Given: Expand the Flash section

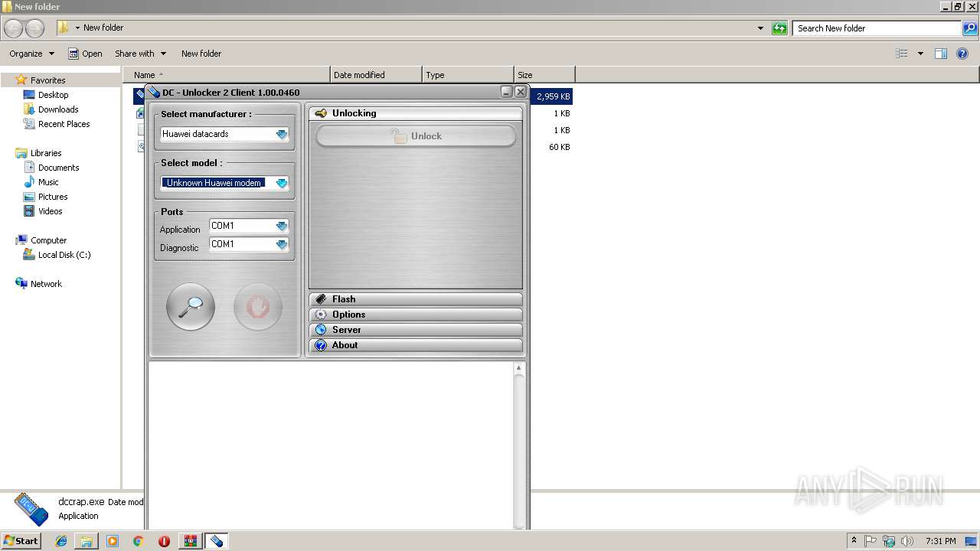Looking at the screenshot, I should 416,299.
